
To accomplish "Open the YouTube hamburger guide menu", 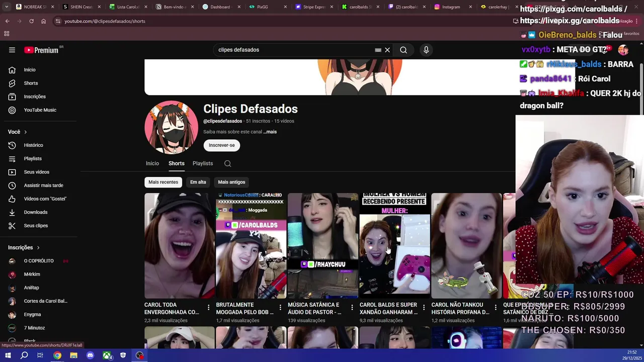I will (12, 50).
